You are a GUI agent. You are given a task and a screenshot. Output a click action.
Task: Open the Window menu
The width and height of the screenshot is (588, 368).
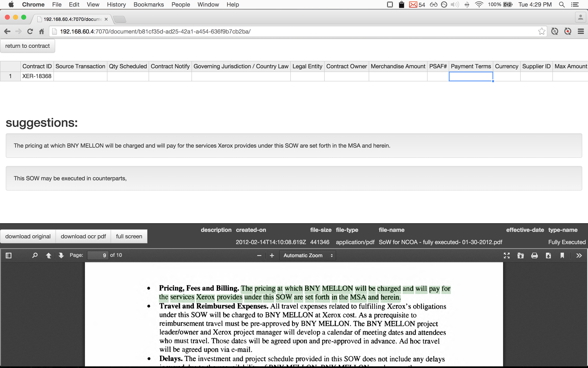click(x=208, y=5)
